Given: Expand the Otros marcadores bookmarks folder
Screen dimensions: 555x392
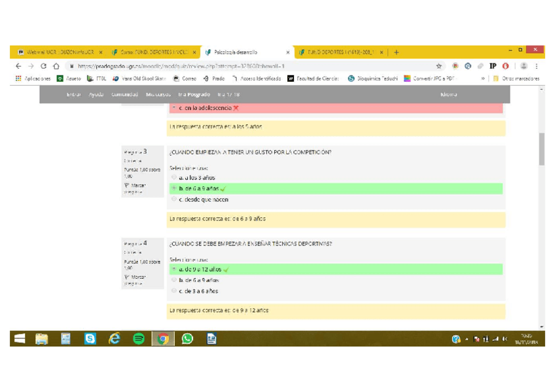Looking at the screenshot, I should [x=516, y=79].
